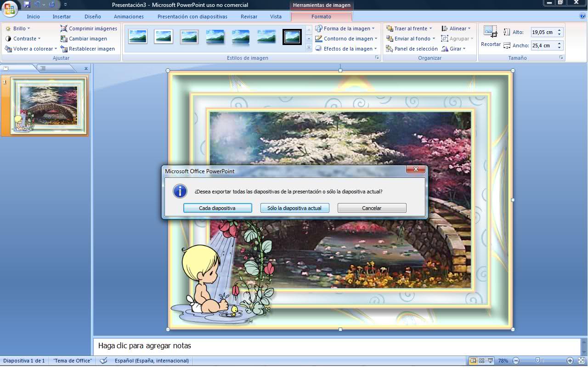Undo the last action in quick access toolbar

pyautogui.click(x=37, y=5)
